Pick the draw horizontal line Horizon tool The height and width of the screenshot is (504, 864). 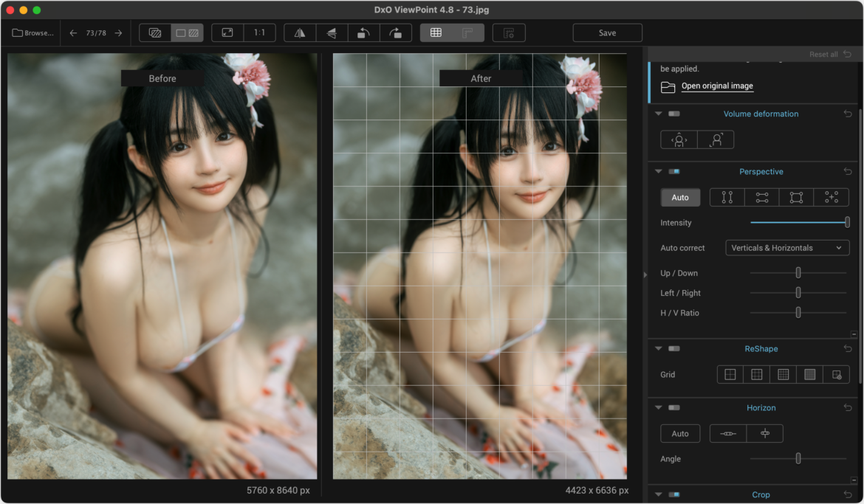728,433
